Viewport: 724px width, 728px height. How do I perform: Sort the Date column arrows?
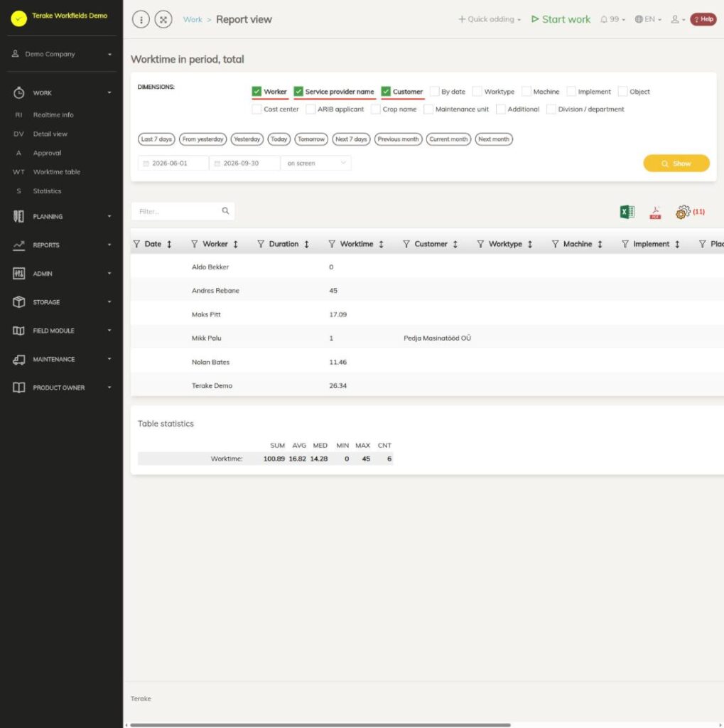point(169,245)
